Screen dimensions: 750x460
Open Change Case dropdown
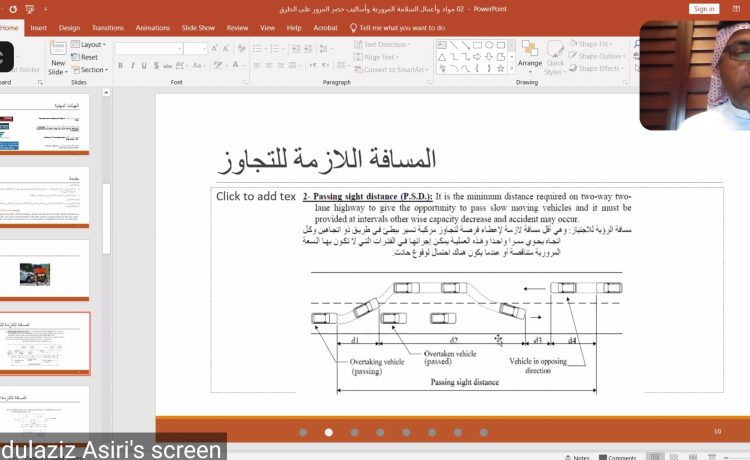tap(199, 66)
